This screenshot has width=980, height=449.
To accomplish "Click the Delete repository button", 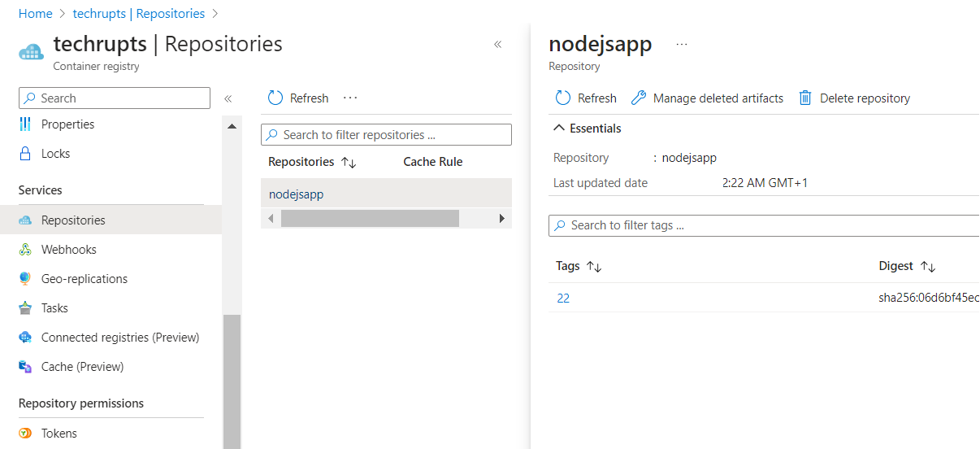I will click(854, 98).
